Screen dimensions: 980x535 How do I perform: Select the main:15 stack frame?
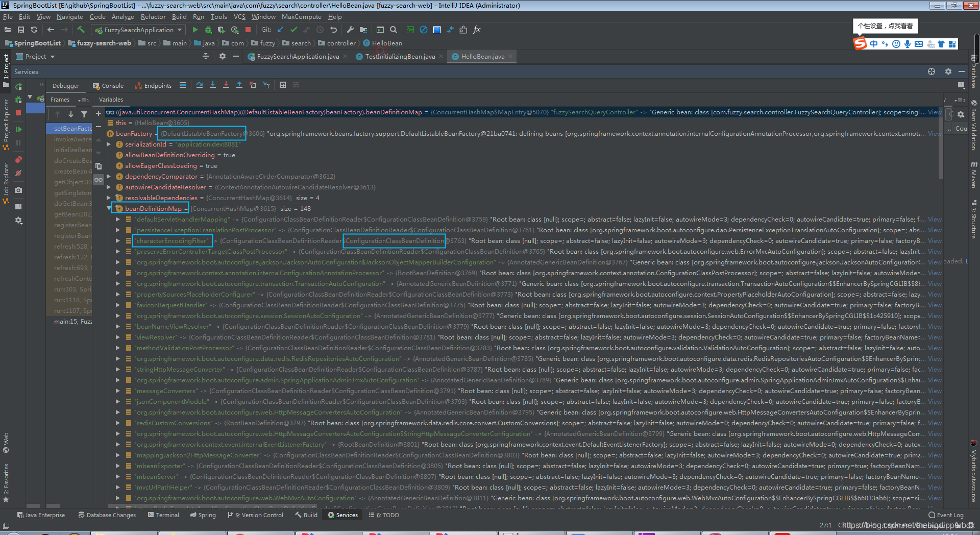click(x=69, y=322)
